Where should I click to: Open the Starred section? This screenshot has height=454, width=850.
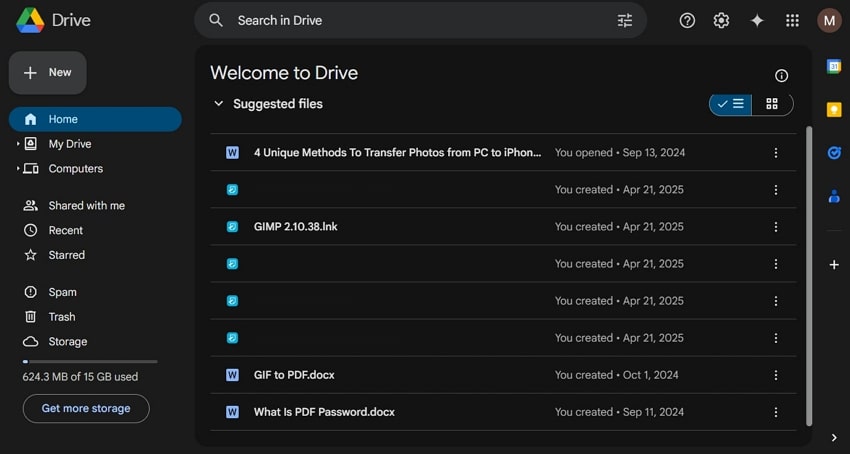click(x=66, y=255)
